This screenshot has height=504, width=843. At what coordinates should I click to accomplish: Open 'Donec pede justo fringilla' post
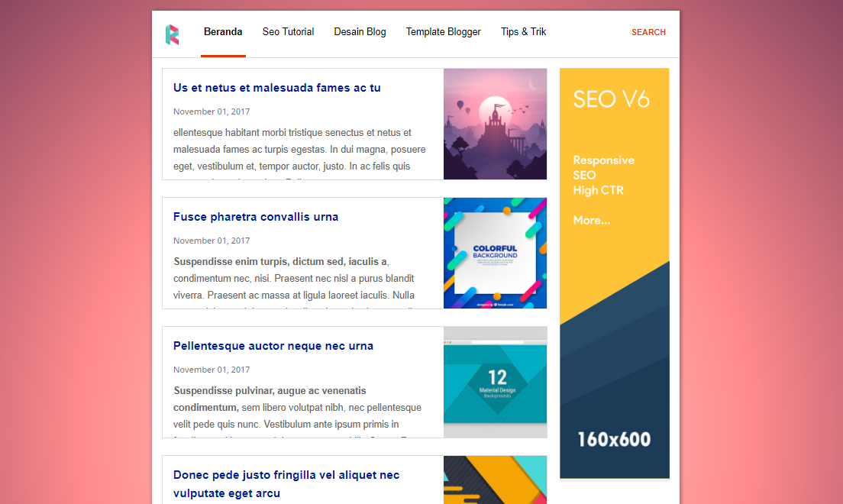[286, 474]
